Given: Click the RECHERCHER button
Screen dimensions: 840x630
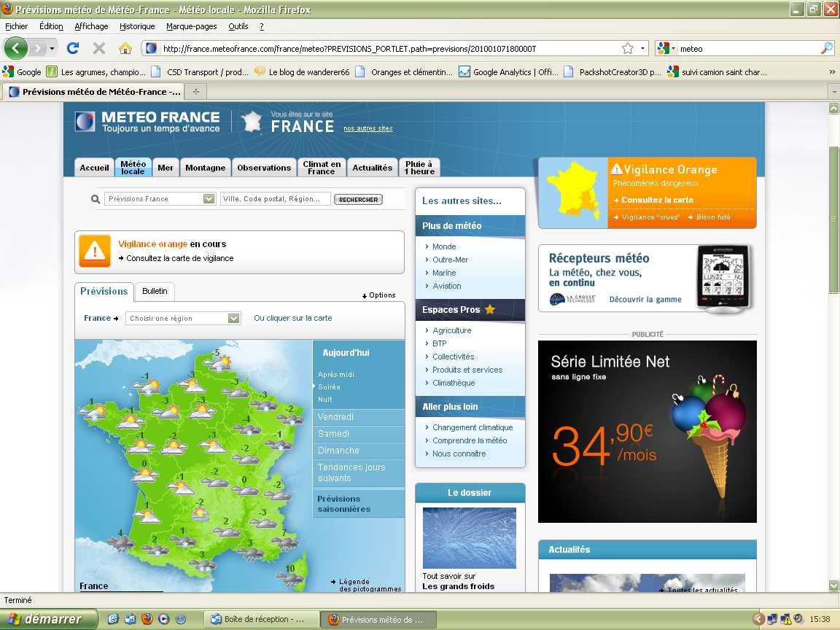Looking at the screenshot, I should pyautogui.click(x=359, y=199).
